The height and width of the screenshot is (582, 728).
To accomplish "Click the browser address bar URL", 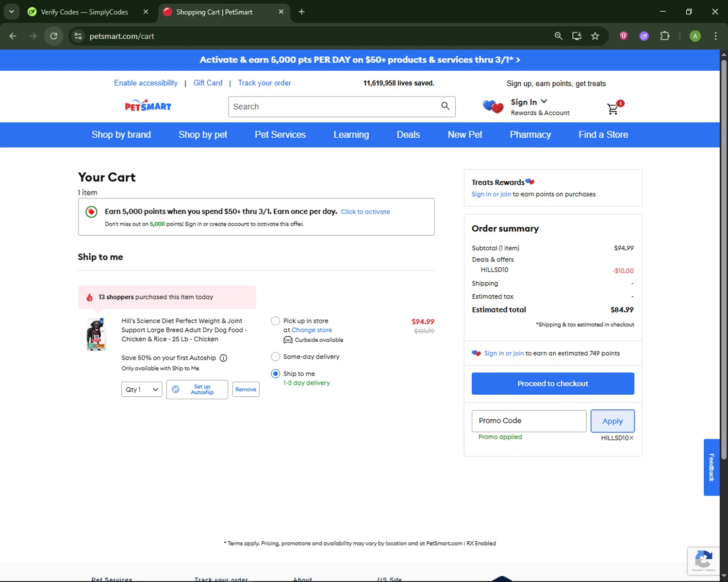I will point(122,36).
